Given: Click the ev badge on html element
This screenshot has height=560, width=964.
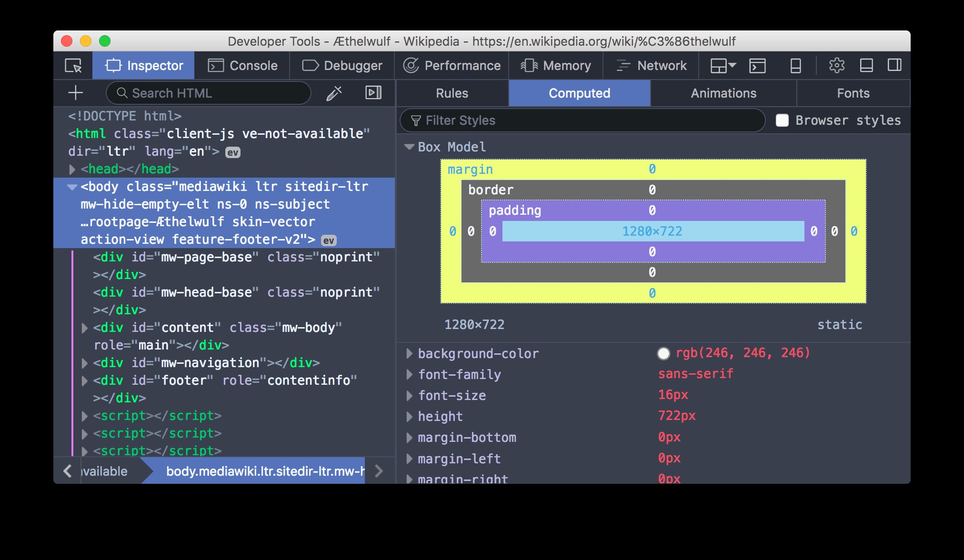Looking at the screenshot, I should pos(232,152).
